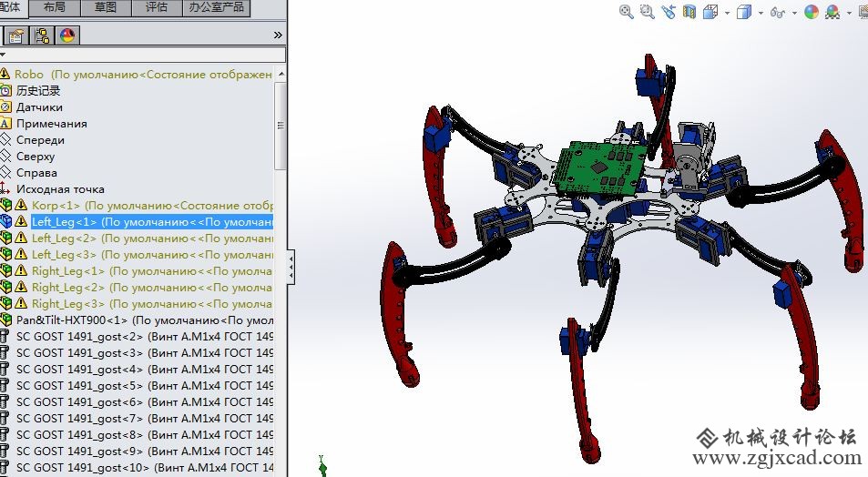
Task: Select the Zoom to Area tool
Action: (647, 12)
